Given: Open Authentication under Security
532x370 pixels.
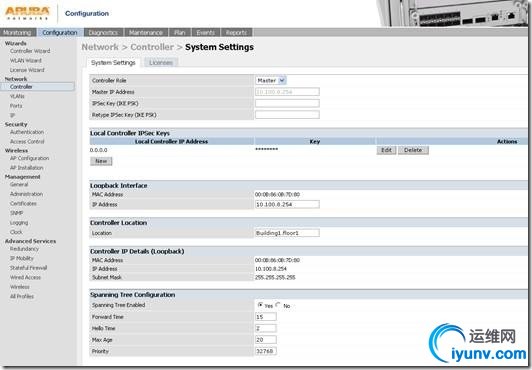Looking at the screenshot, I should 27,132.
